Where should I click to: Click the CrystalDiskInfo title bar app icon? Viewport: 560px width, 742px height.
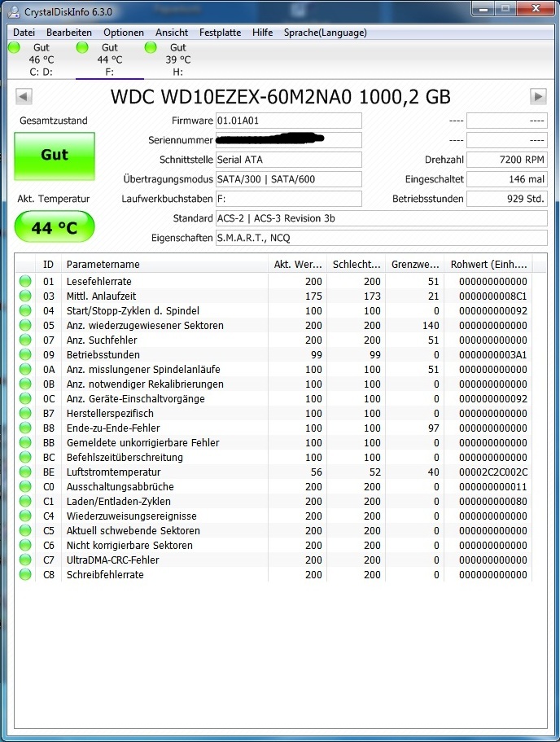click(15, 12)
